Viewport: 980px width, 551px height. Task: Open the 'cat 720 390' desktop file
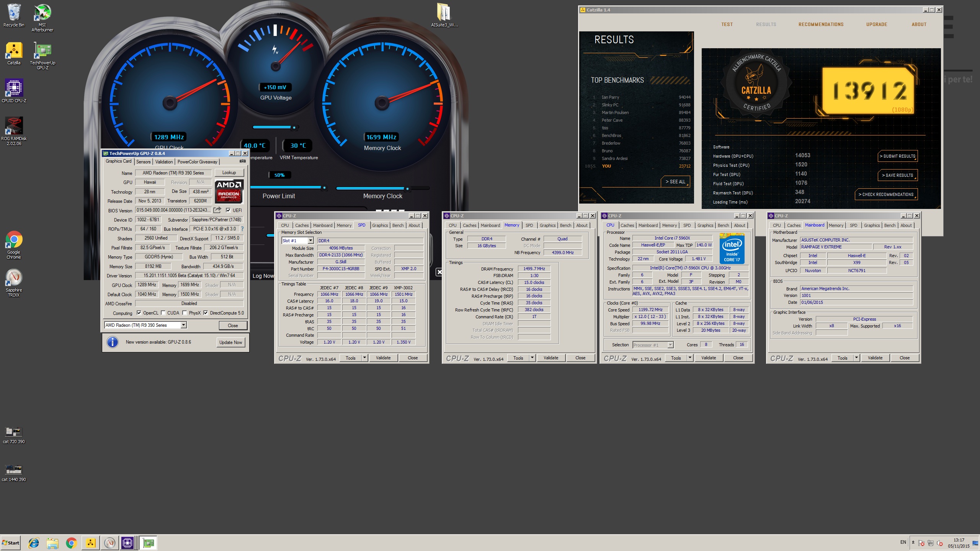point(14,435)
